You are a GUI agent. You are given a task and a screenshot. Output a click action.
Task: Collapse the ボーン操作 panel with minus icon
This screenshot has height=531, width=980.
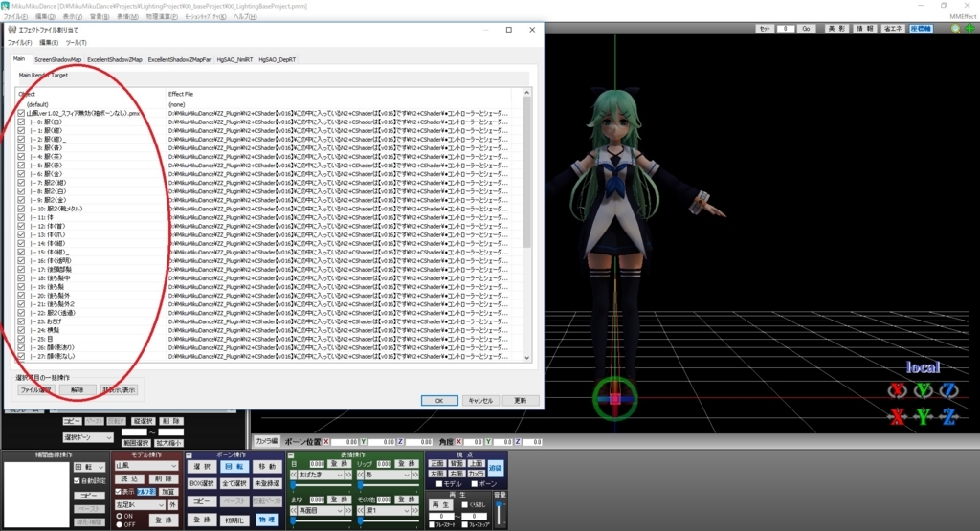[x=189, y=455]
